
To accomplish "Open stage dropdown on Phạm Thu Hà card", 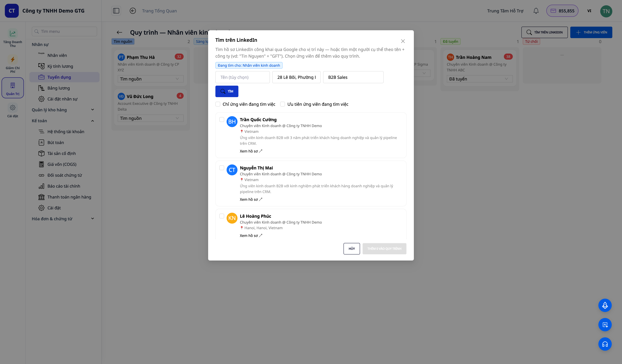I will coord(150,79).
